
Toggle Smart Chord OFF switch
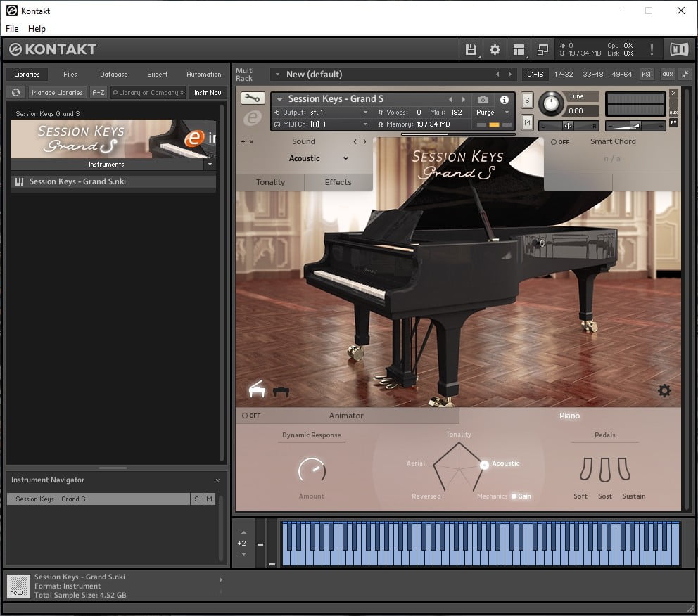560,142
